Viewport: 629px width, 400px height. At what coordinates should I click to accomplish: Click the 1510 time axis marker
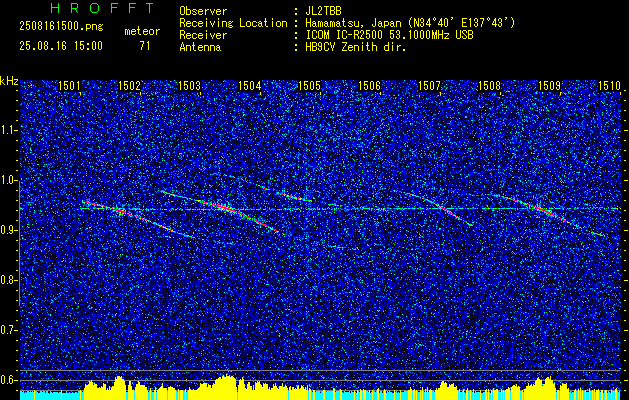[x=609, y=85]
